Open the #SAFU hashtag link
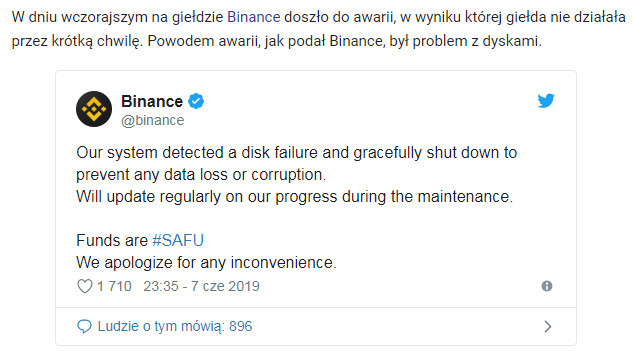This screenshot has width=634, height=361. coord(178,241)
